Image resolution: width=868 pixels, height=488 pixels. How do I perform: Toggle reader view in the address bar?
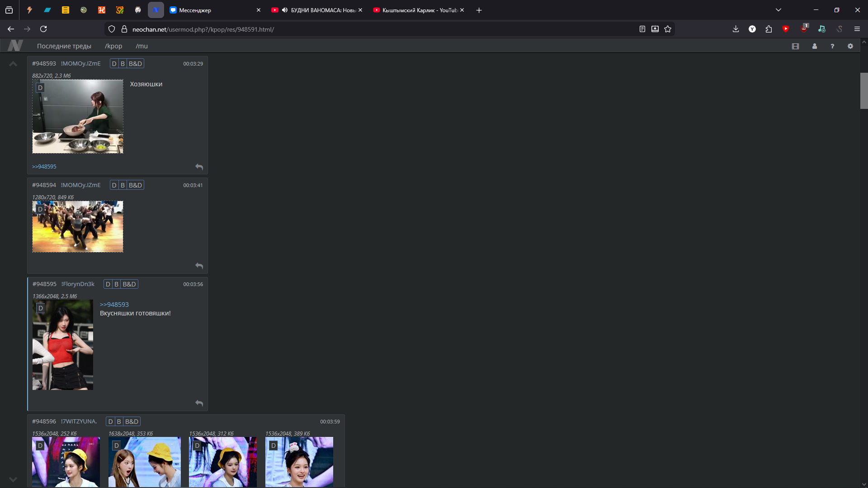tap(642, 29)
